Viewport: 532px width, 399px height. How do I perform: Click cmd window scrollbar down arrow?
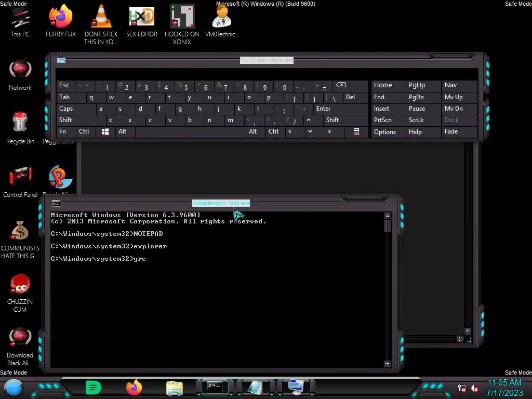pos(387,364)
